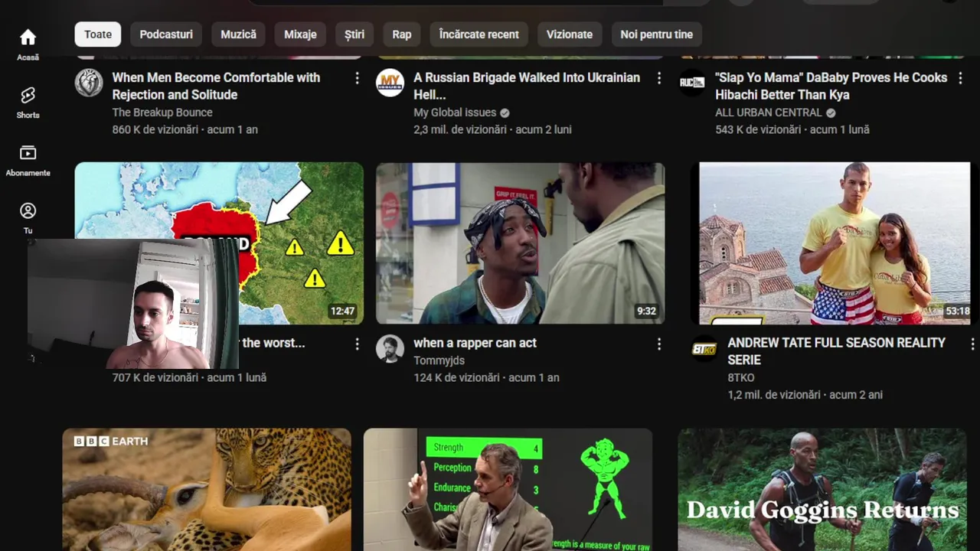Image resolution: width=980 pixels, height=551 pixels.
Task: Click the 53:18 duration badge
Action: coord(958,311)
